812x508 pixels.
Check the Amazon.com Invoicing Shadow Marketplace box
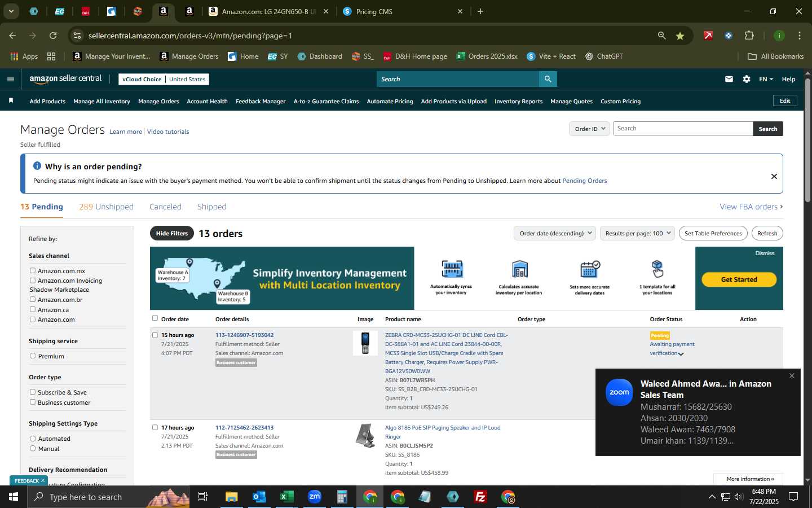[x=33, y=281]
